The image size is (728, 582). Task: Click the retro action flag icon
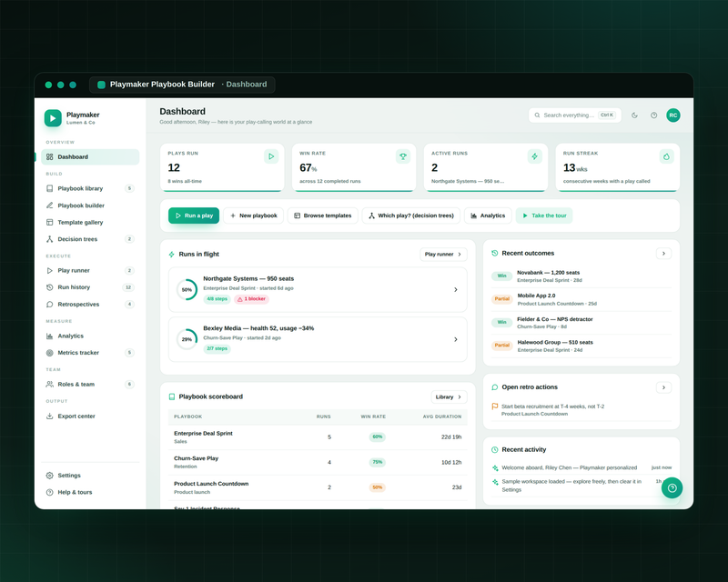tap(495, 406)
